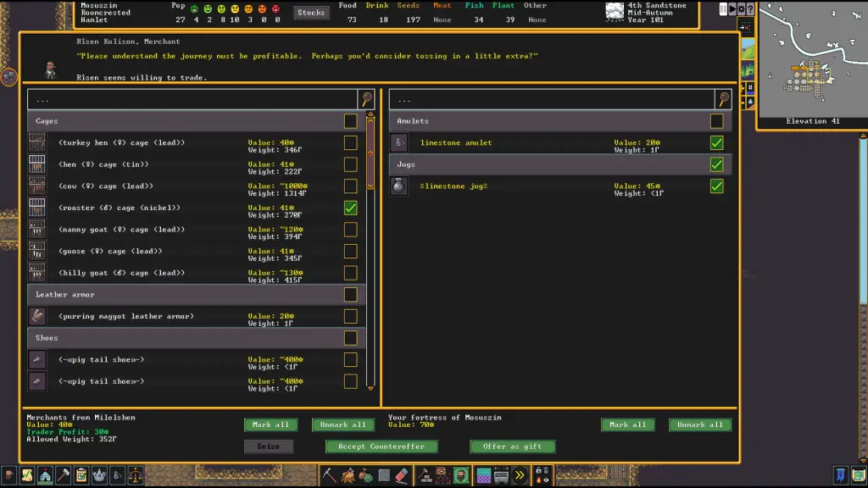Click Mark all for fortress goods
The height and width of the screenshot is (488, 868).
click(x=628, y=424)
